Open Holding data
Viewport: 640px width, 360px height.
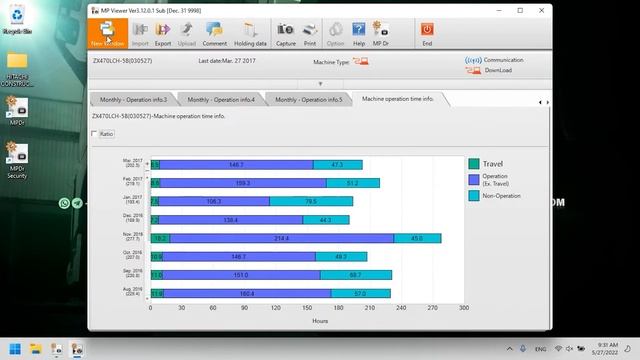tap(250, 33)
